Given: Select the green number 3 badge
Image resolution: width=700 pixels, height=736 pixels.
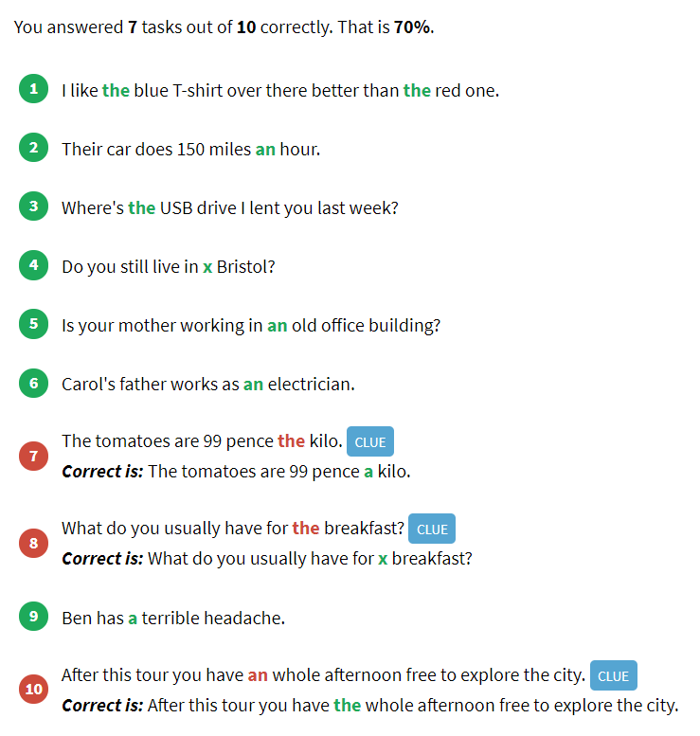Looking at the screenshot, I should [x=33, y=207].
